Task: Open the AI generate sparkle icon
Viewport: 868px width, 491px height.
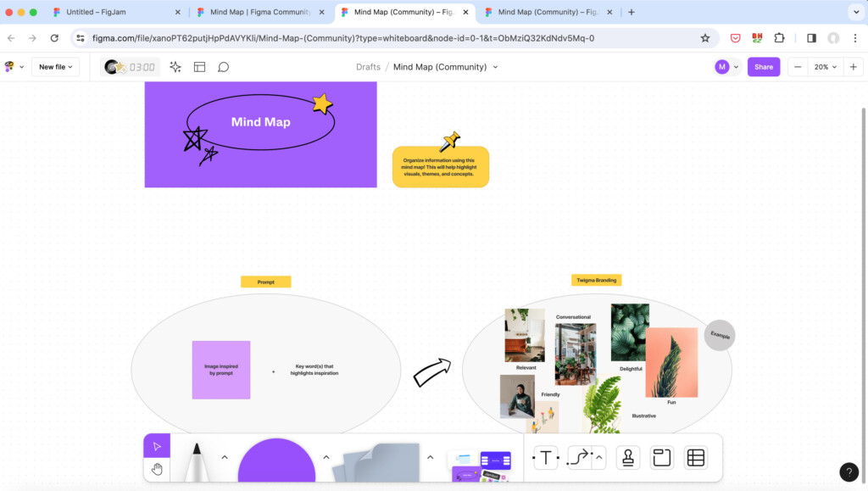Action: click(175, 67)
